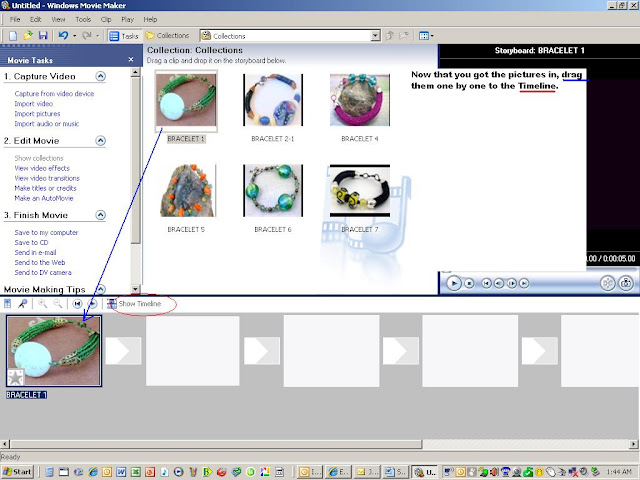640x480 pixels.
Task: Open the Play menu
Action: coord(127,19)
